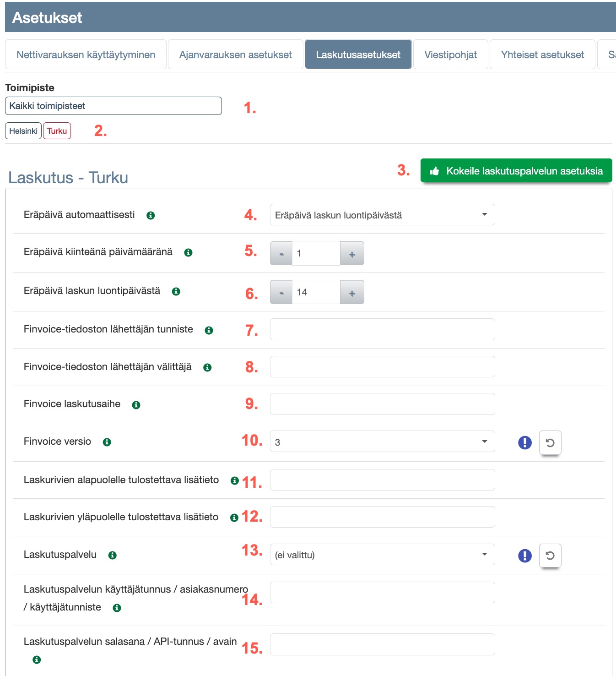The width and height of the screenshot is (616, 676).
Task: Select the Turku location toggle
Action: point(57,131)
